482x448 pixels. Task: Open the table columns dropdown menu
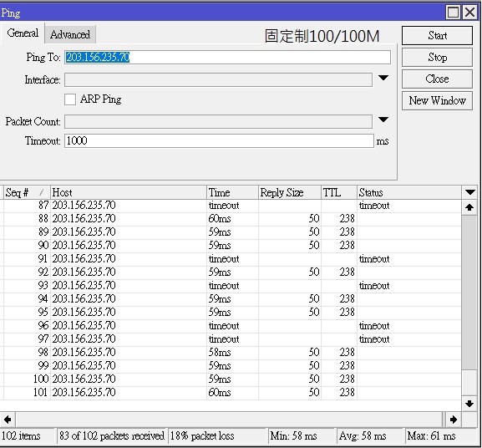(x=469, y=192)
